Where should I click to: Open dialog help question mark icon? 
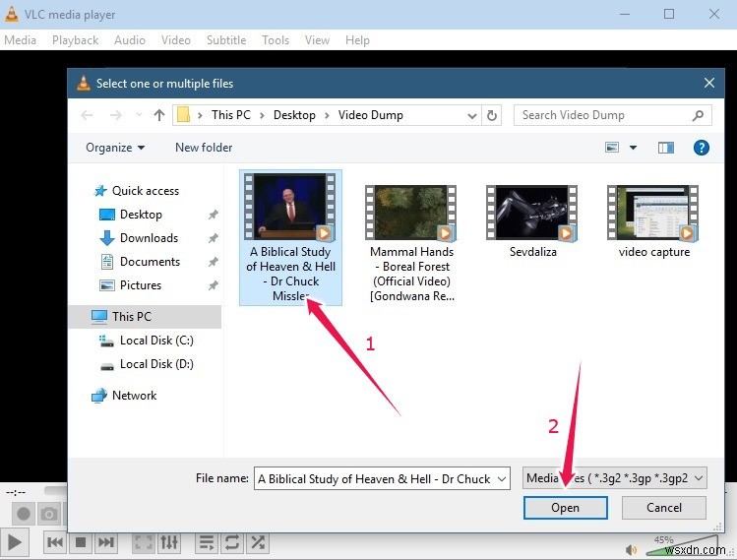tap(701, 148)
